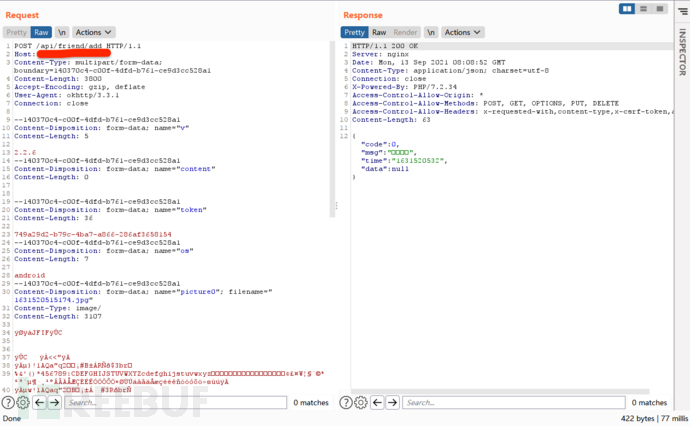Open help icon below Request panel
This screenshot has width=690, height=426.
[8, 402]
